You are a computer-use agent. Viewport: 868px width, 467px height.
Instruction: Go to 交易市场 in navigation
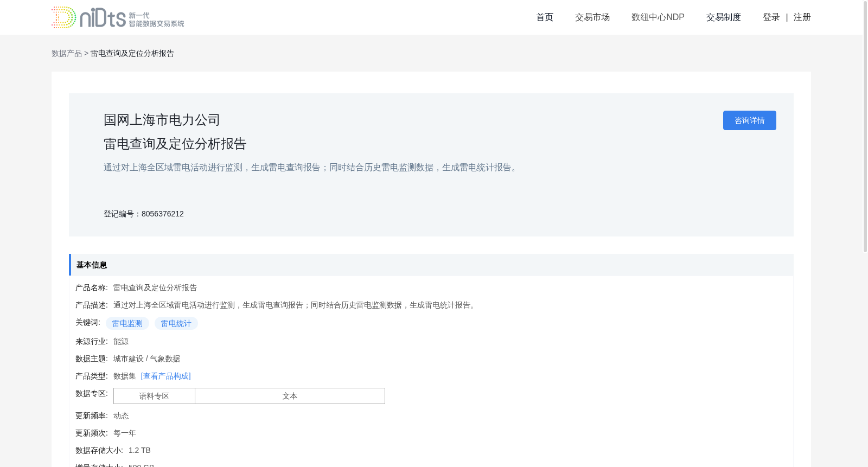[592, 17]
